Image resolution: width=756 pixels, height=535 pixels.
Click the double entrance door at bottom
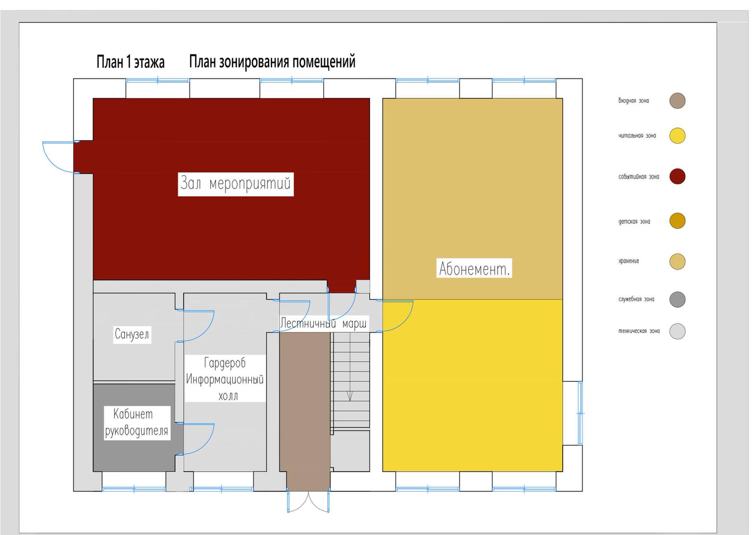[308, 502]
